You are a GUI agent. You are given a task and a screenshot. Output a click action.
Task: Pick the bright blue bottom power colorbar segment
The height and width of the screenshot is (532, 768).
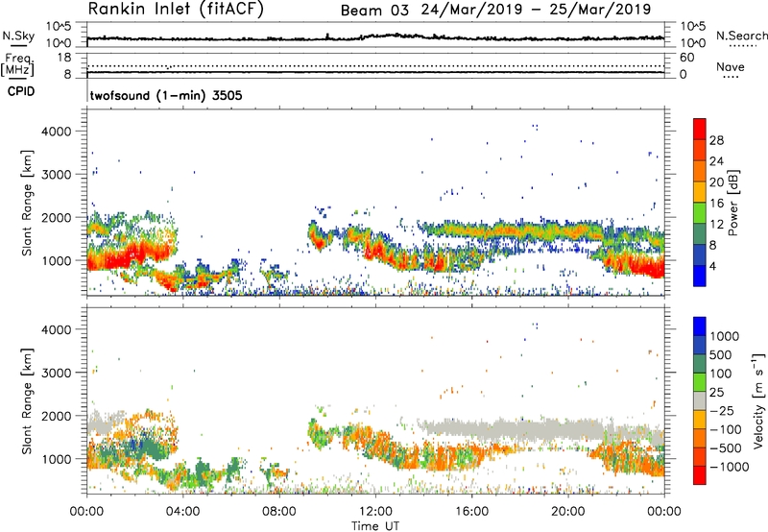(x=700, y=277)
